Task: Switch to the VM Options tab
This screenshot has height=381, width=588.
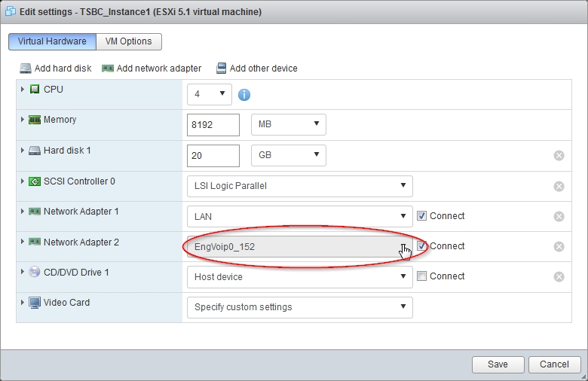Action: (128, 41)
